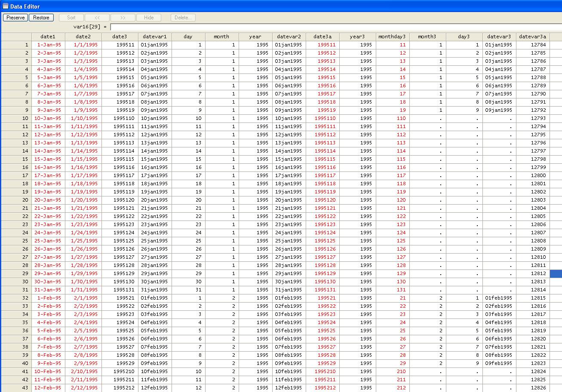562x392 pixels.
Task: Click the Preserve button
Action: pyautogui.click(x=15, y=18)
